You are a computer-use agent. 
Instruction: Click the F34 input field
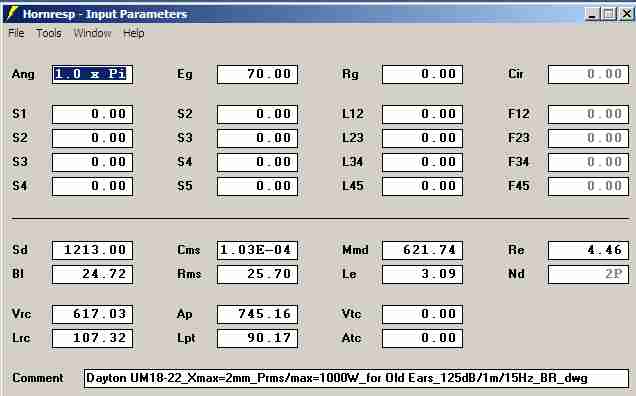pyautogui.click(x=588, y=162)
